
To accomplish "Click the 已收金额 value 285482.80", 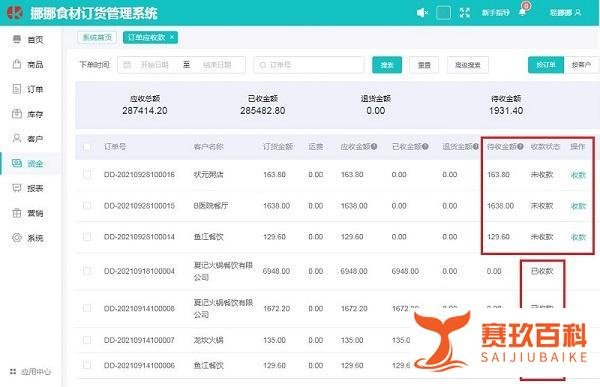I will (x=262, y=111).
